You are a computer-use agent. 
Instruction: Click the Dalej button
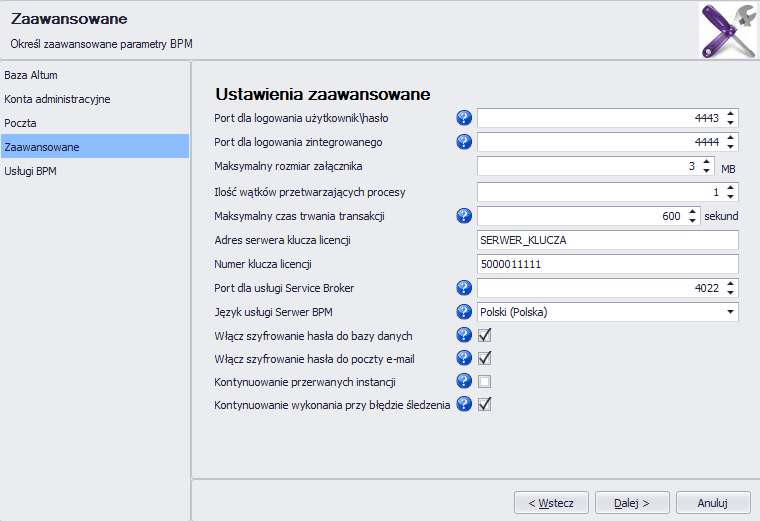(632, 503)
